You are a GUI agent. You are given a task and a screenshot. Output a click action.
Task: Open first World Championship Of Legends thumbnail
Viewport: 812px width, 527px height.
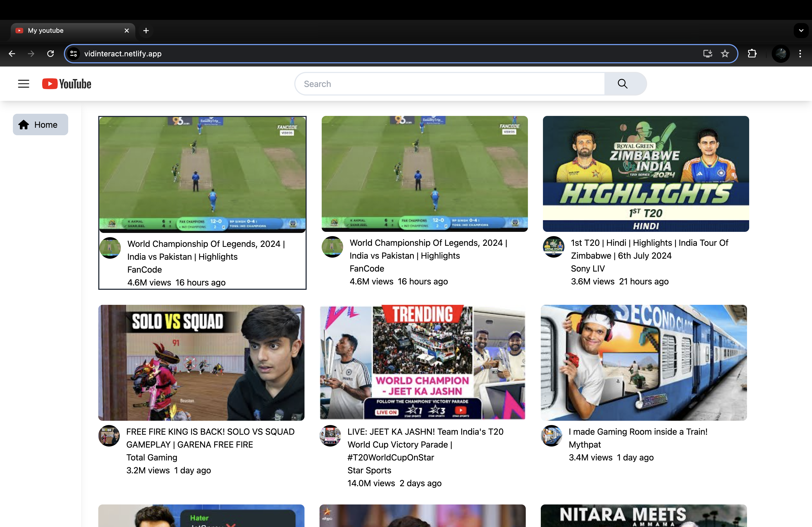[202, 174]
